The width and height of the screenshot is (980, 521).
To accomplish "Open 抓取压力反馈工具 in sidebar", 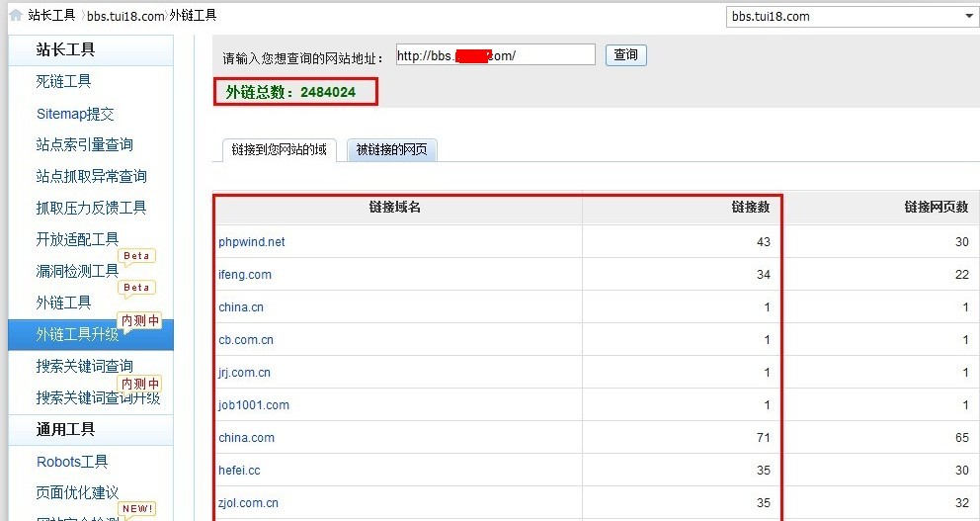I will (x=91, y=208).
